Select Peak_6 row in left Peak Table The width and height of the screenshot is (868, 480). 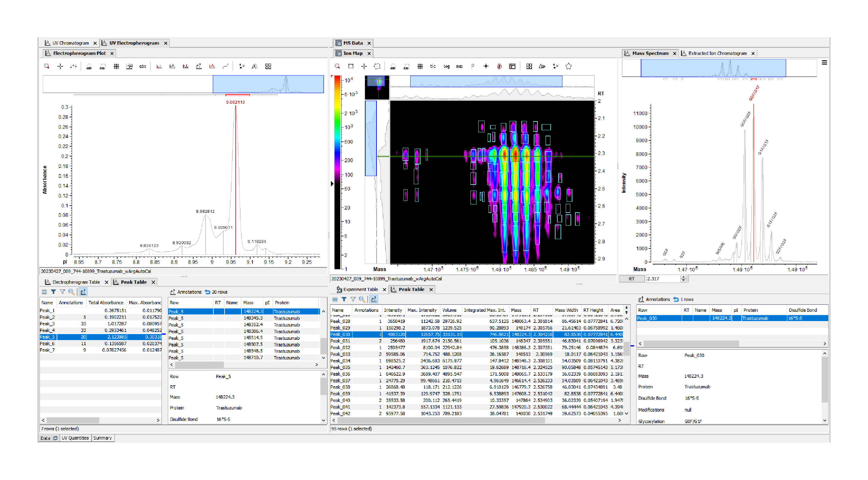[x=101, y=343]
